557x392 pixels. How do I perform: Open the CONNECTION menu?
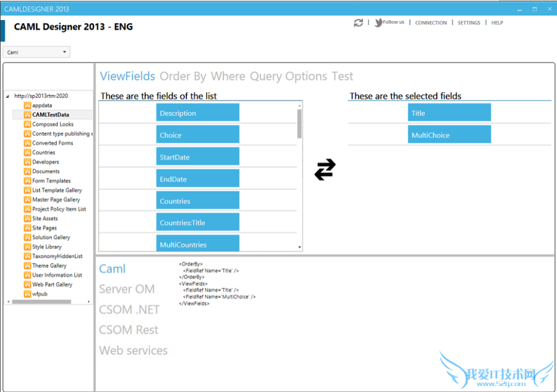point(431,23)
